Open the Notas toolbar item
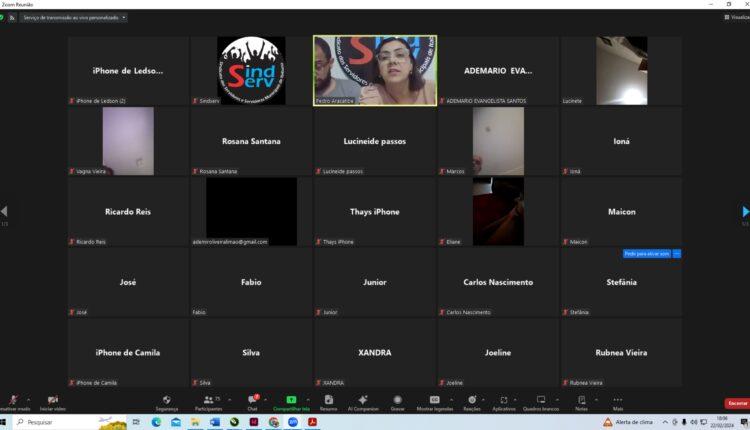This screenshot has height=430, width=750. [581, 402]
